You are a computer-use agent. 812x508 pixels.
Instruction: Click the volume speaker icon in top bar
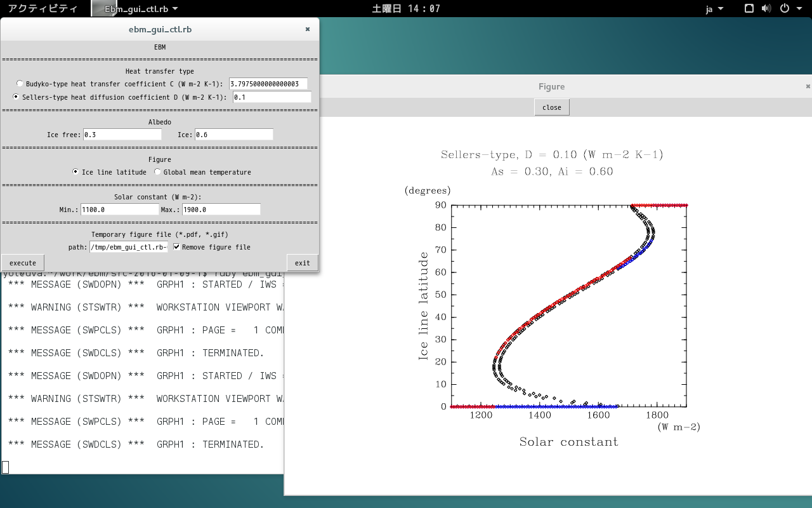pyautogui.click(x=766, y=8)
